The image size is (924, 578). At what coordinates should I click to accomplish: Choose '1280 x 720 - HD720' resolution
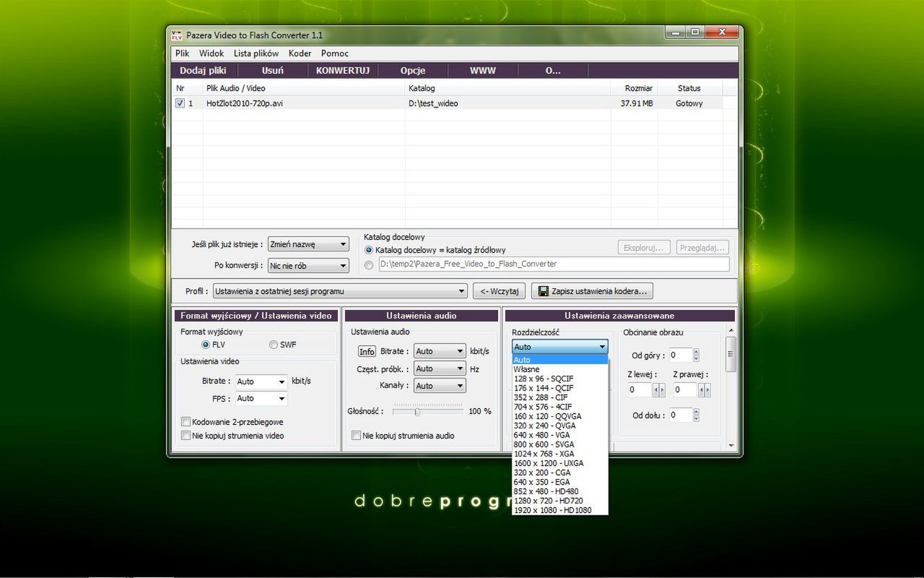point(560,501)
